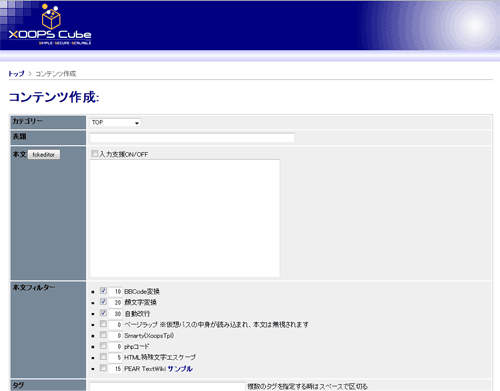
Task: Enable the phpコード filter checkbox
Action: pos(103,346)
